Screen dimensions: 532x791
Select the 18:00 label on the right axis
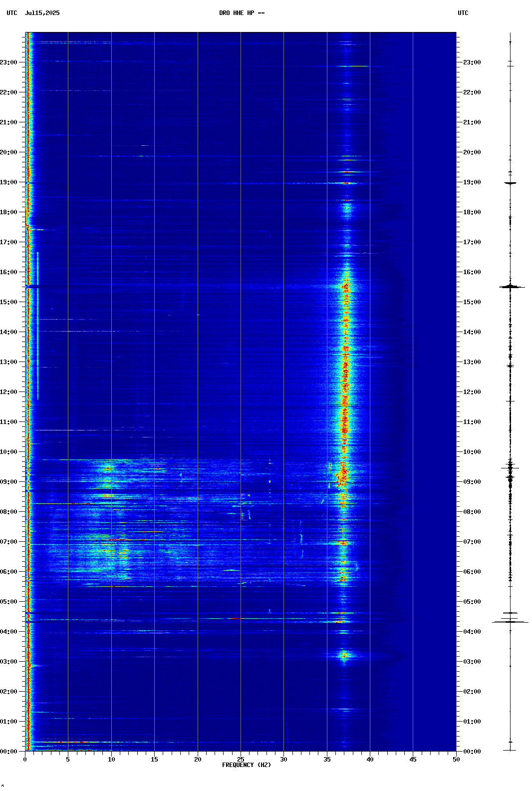point(472,212)
